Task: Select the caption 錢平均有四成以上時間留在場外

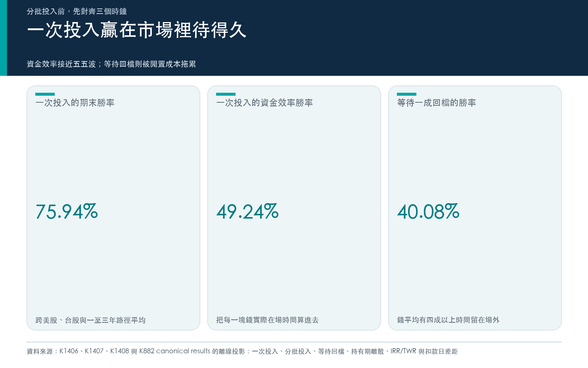Action: point(448,320)
